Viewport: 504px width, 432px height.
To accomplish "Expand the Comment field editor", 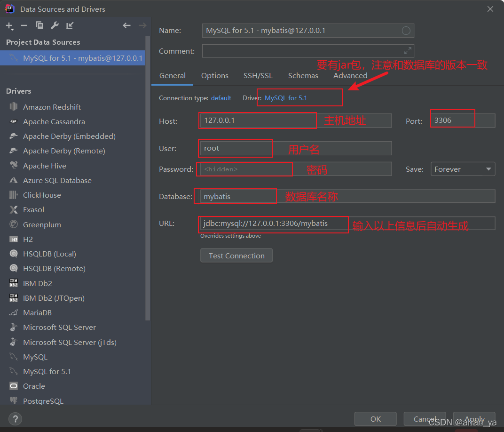I will click(408, 51).
